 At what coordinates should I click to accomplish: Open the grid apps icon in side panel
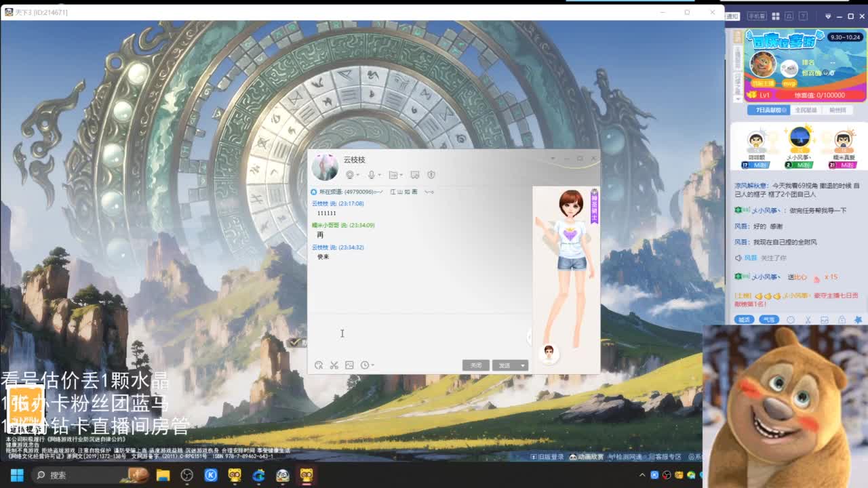click(x=777, y=16)
